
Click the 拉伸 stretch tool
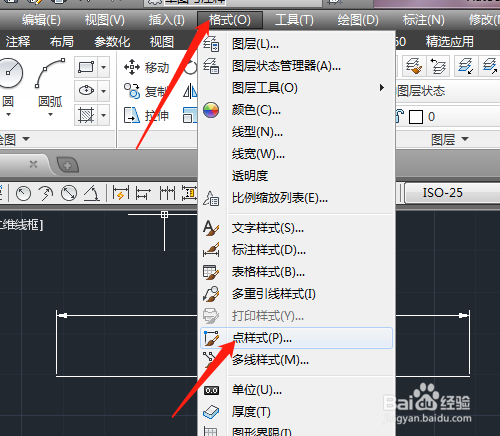pos(147,116)
